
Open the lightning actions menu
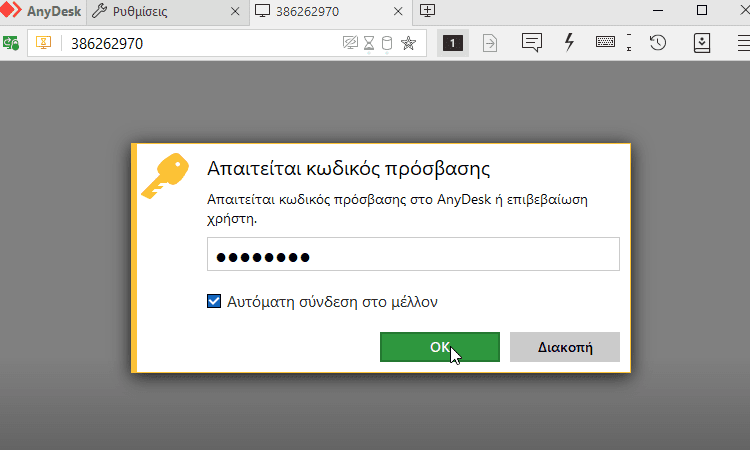(x=569, y=42)
